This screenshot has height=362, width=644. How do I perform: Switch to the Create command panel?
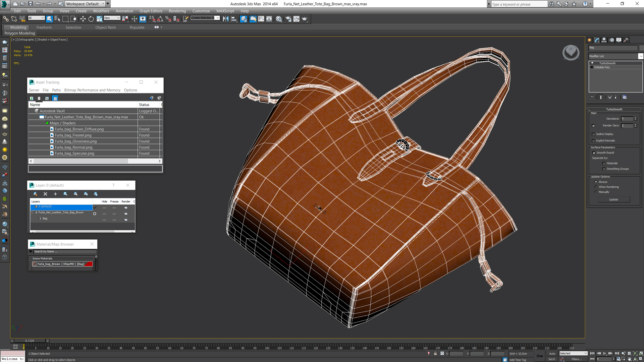click(x=590, y=40)
